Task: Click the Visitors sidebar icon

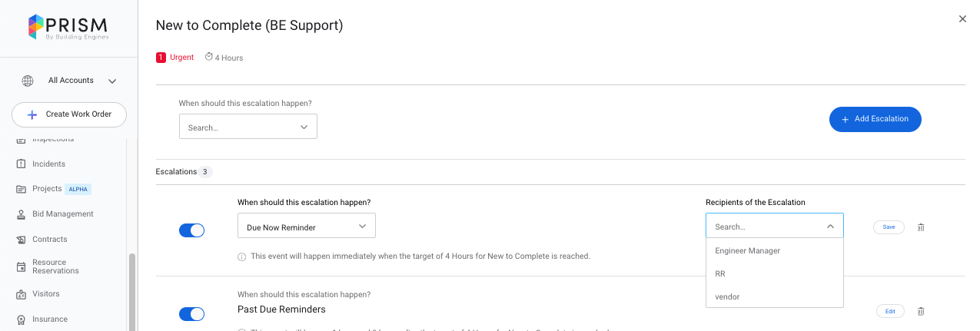Action: tap(22, 294)
